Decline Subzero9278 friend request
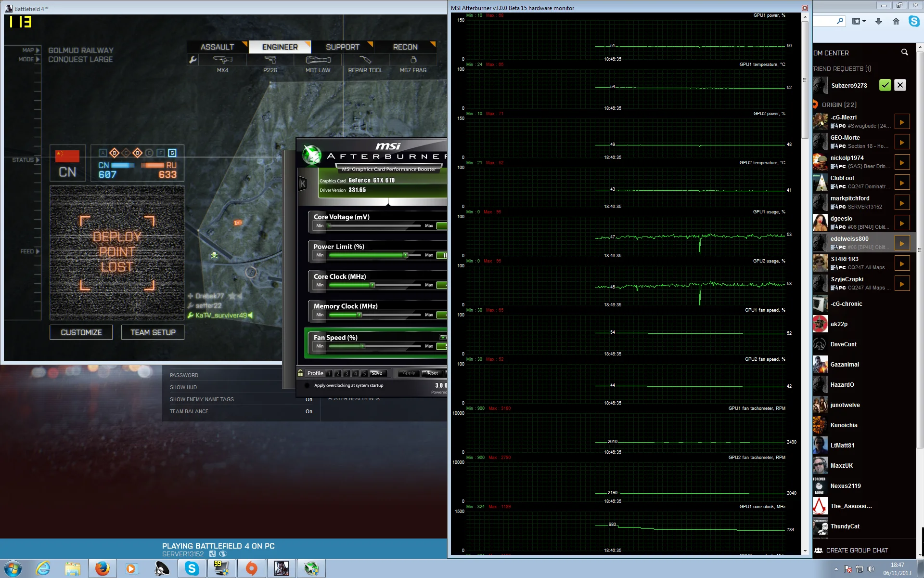The width and height of the screenshot is (924, 578). pos(900,85)
